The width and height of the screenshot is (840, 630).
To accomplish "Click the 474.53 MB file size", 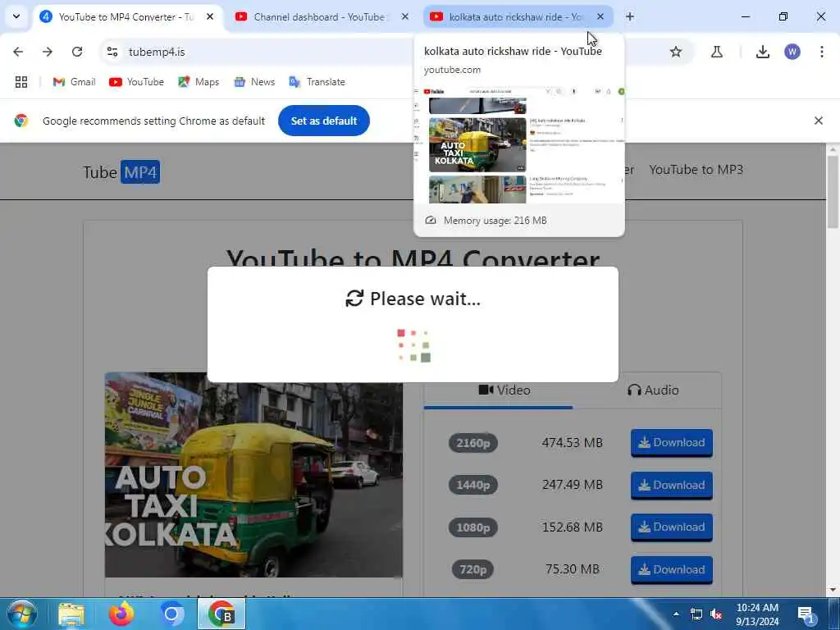I will (572, 442).
